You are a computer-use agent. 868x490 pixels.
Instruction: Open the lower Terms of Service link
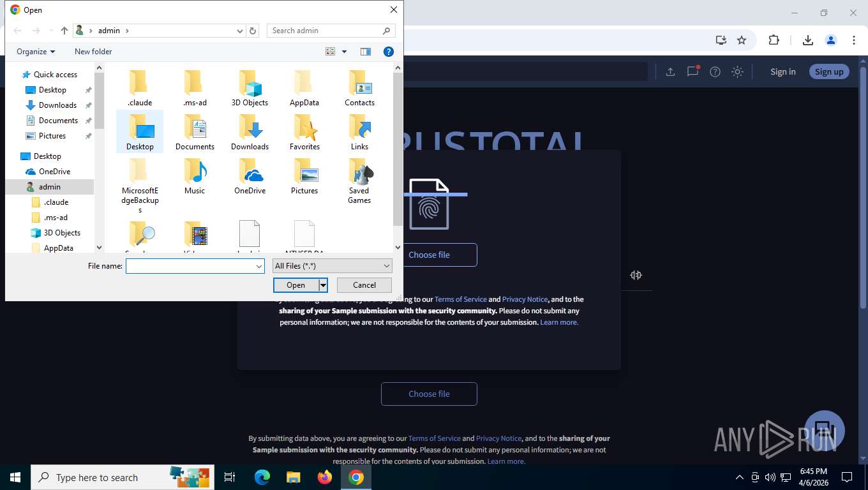tap(434, 438)
